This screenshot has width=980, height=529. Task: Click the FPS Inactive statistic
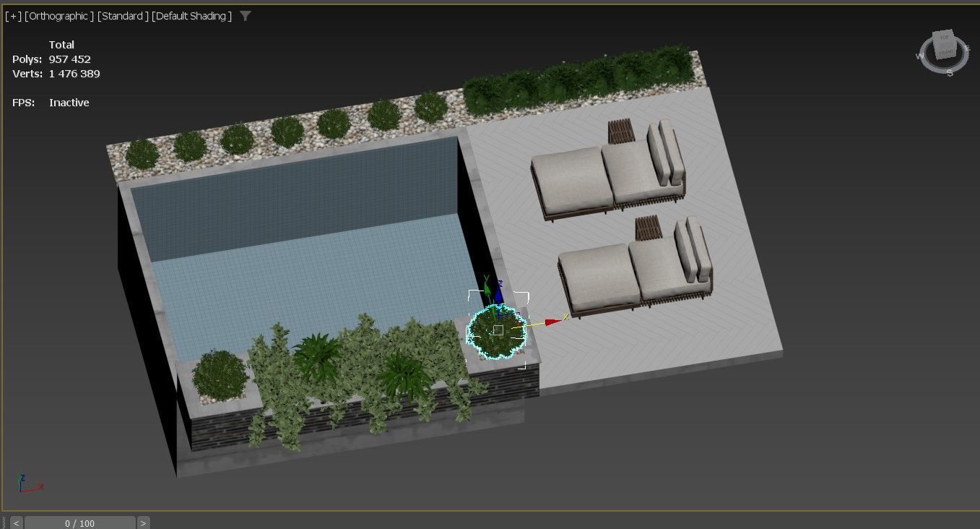point(51,103)
